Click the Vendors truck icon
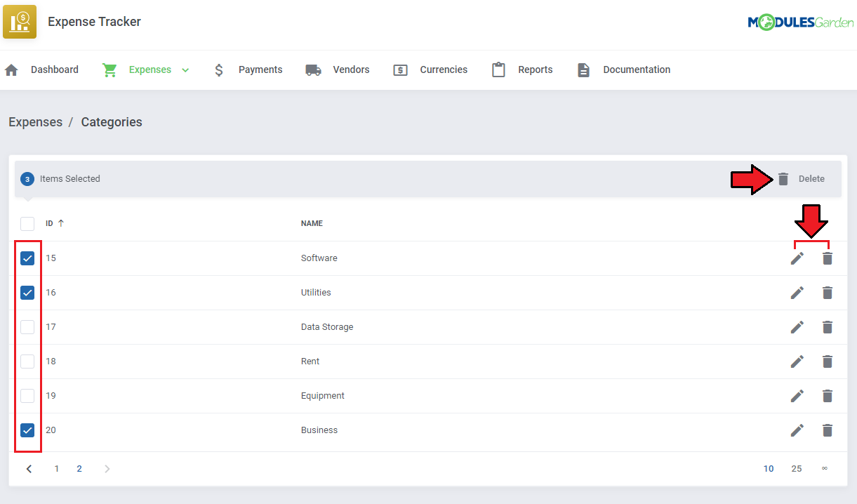 pos(313,70)
